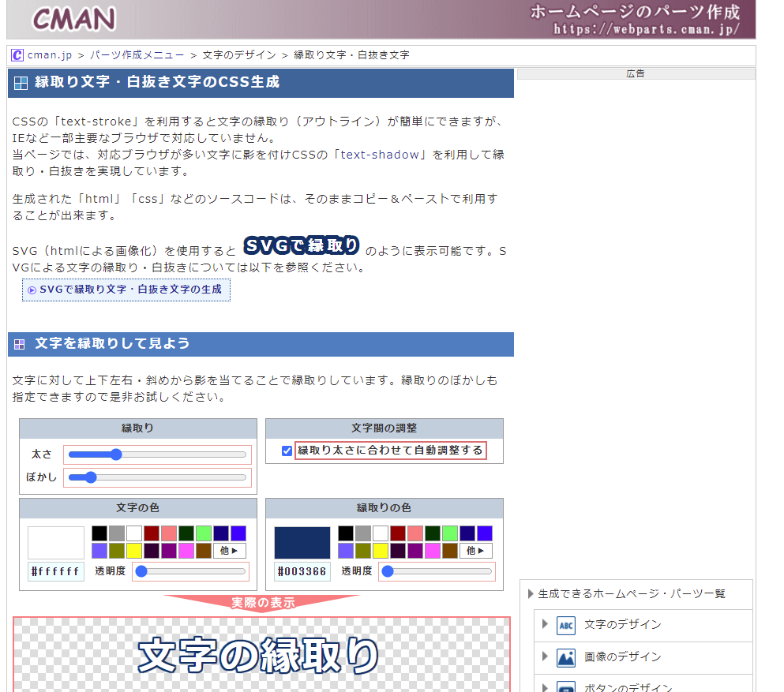Click the large white 文字の色 preview box
784x692 pixels.
[56, 543]
